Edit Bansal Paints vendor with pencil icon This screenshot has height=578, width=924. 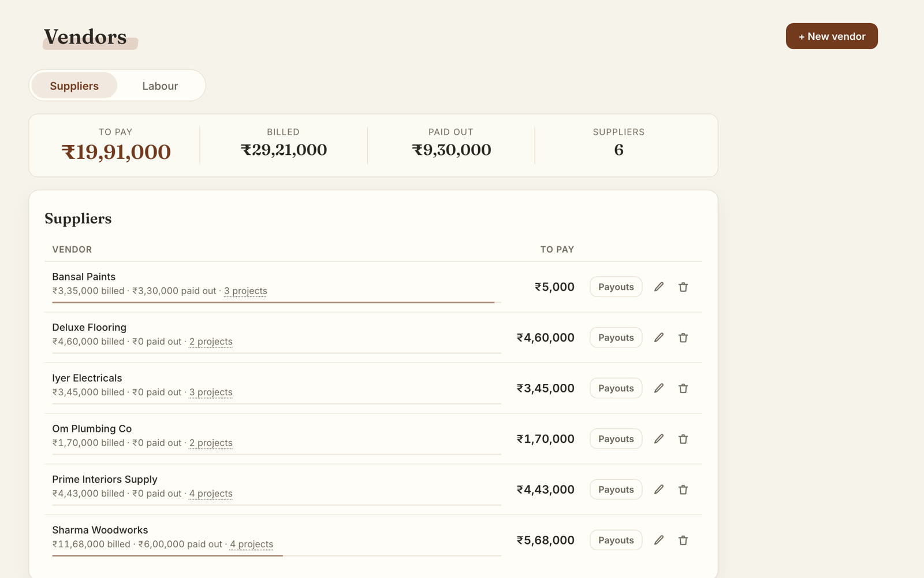[659, 287]
